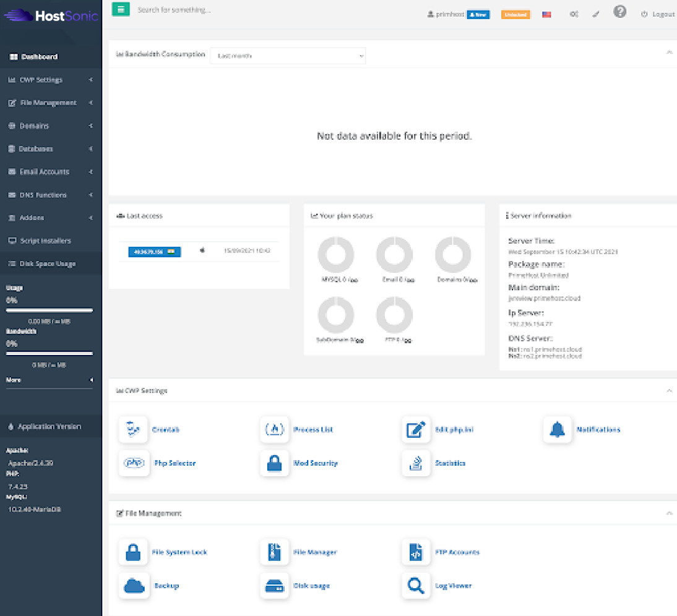Open Script Installers from the sidebar

click(45, 241)
